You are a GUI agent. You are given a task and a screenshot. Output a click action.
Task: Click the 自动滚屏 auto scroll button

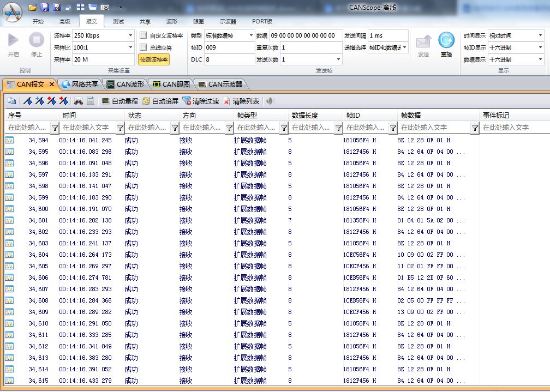pos(160,101)
